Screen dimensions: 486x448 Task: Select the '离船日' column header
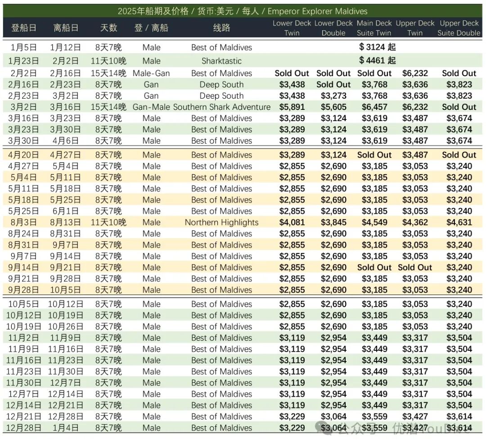tap(66, 28)
